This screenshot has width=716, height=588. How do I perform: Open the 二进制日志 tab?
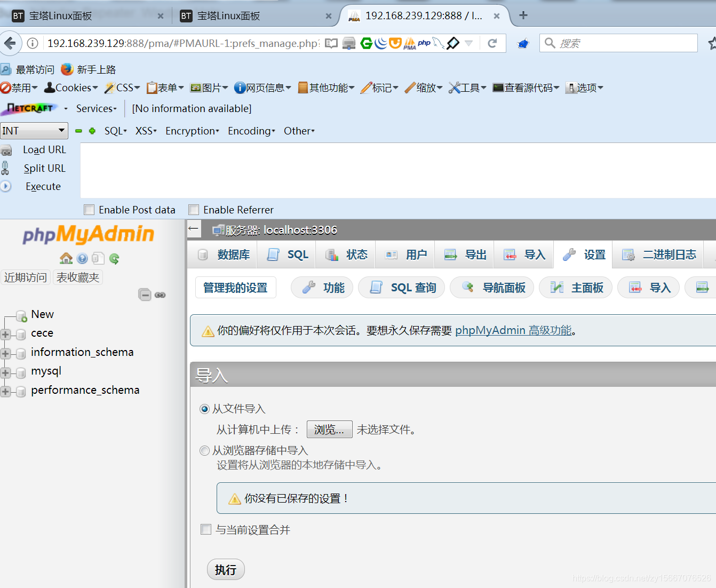pos(659,255)
